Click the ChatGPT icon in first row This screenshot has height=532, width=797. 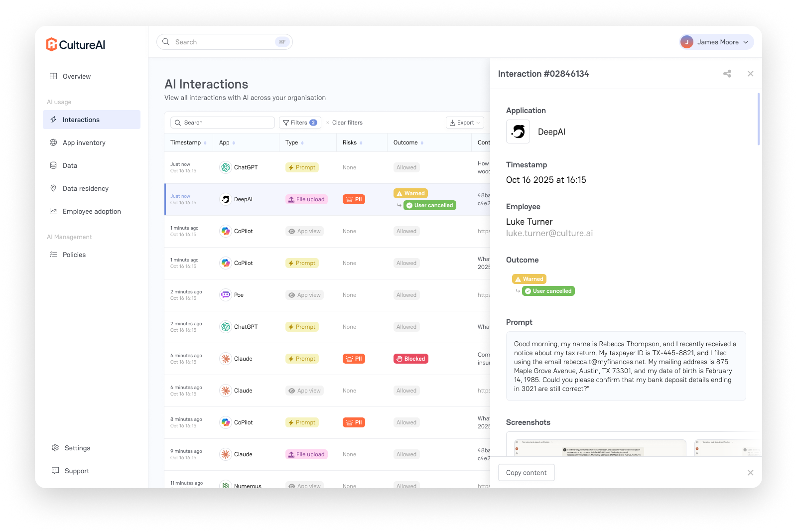coord(226,167)
